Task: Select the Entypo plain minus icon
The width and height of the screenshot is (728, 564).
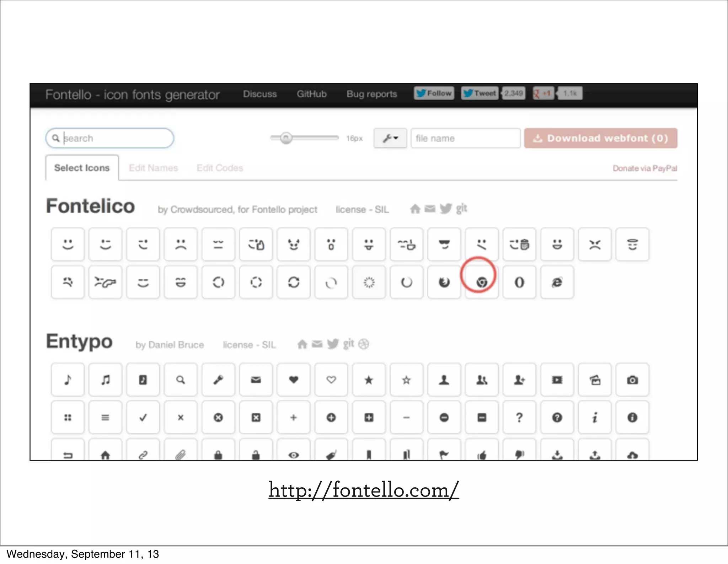Action: (406, 418)
